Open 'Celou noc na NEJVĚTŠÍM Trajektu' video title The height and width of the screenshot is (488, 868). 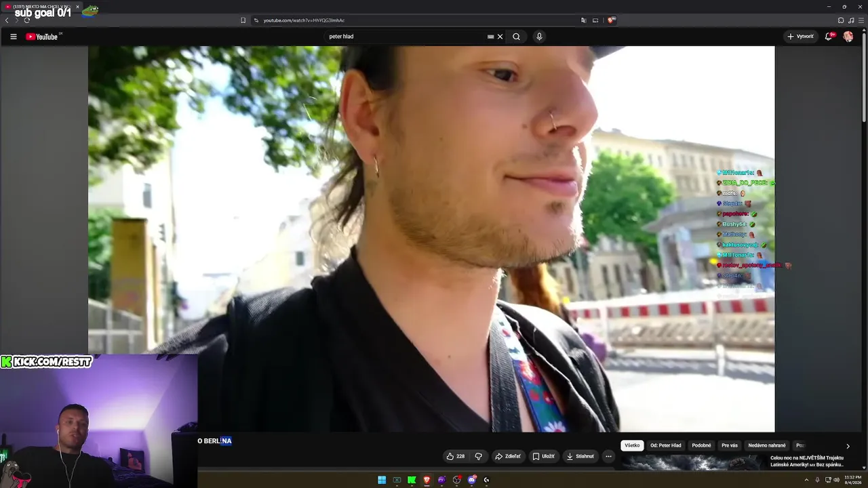[807, 461]
